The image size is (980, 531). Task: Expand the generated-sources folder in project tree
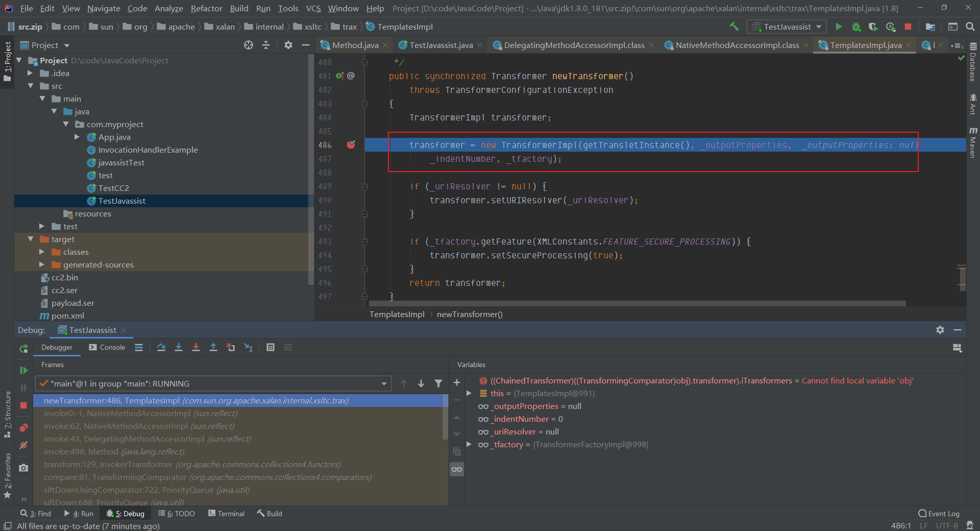point(42,264)
